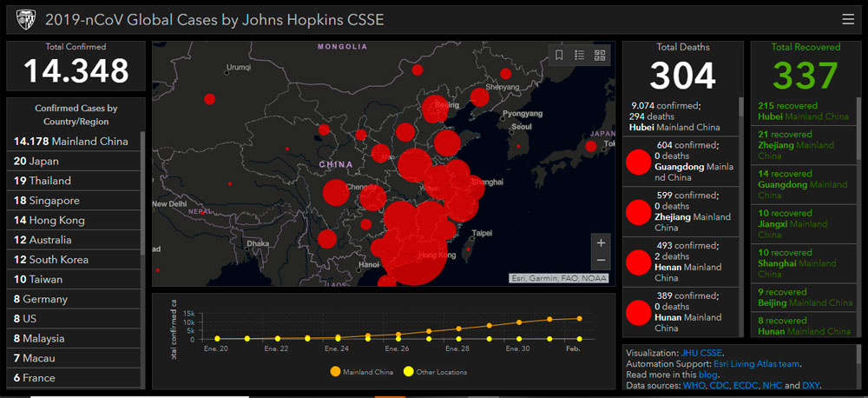Select the Henan red circle icon
The width and height of the screenshot is (868, 398).
click(638, 262)
